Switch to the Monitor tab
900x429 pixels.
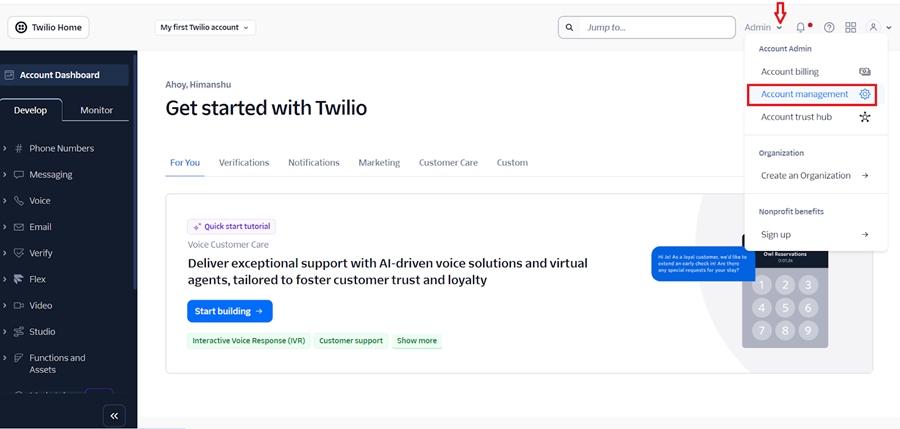coord(97,110)
